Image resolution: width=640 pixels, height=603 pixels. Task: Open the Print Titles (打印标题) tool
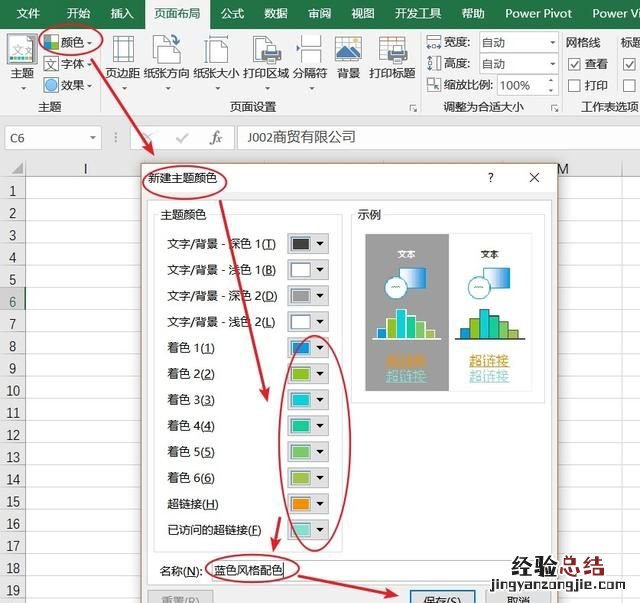(x=392, y=56)
